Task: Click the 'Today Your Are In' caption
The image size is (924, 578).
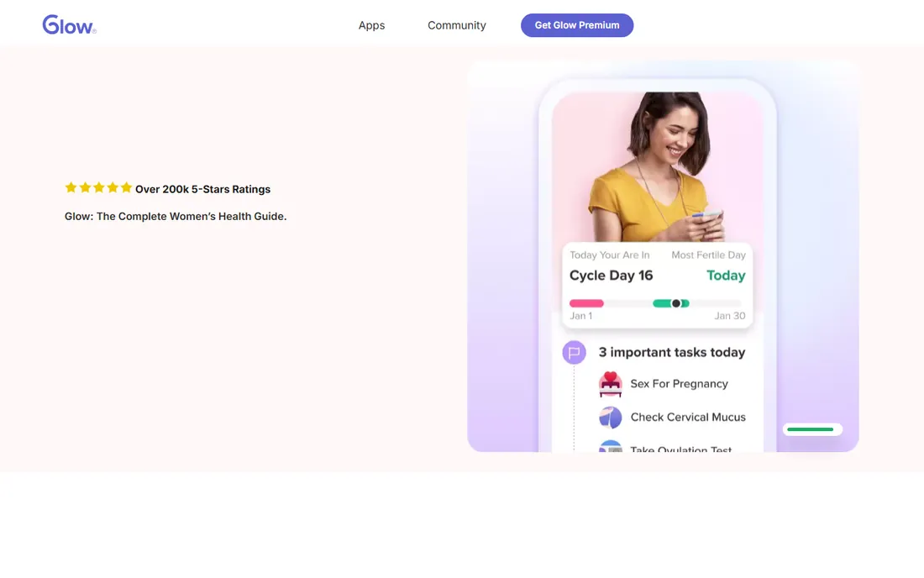Action: coord(609,255)
